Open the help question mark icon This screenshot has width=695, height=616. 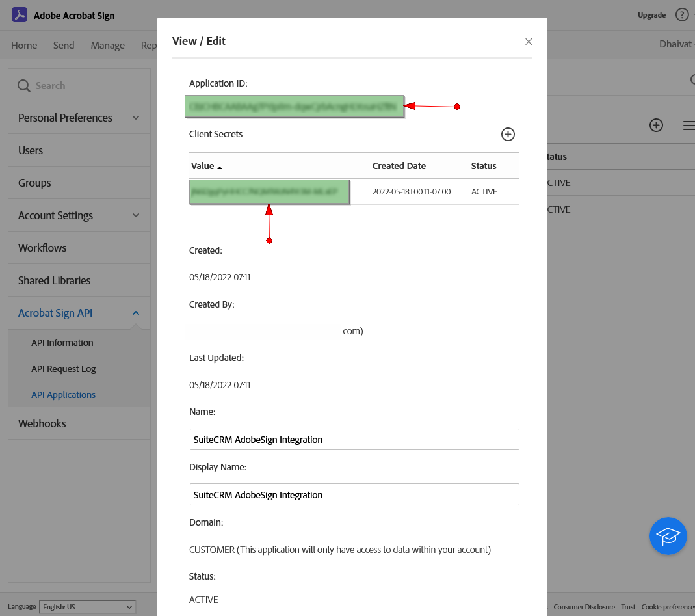682,14
